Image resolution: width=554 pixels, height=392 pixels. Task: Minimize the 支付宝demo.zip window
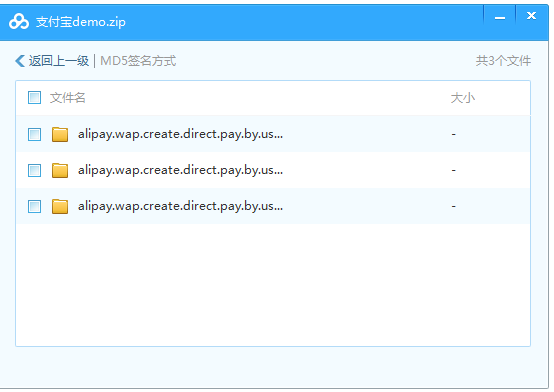point(500,18)
